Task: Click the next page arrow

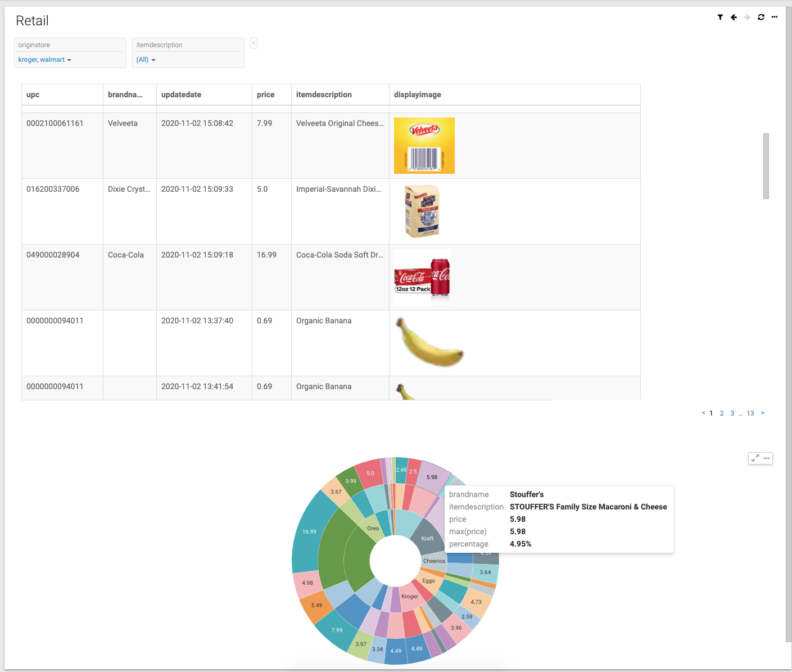Action: [763, 413]
